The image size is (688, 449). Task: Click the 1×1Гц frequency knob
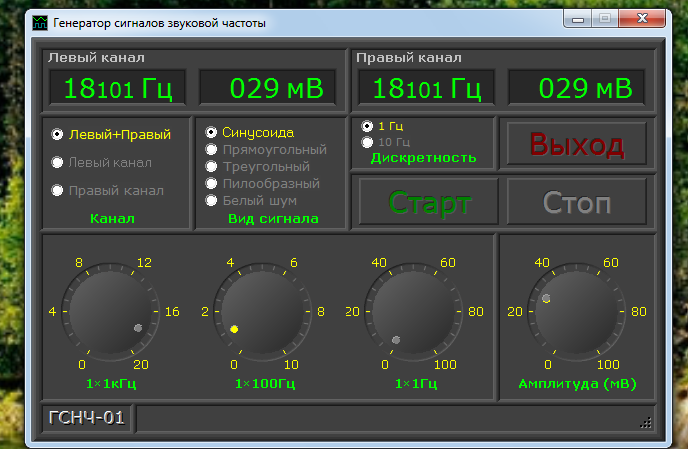click(x=411, y=311)
